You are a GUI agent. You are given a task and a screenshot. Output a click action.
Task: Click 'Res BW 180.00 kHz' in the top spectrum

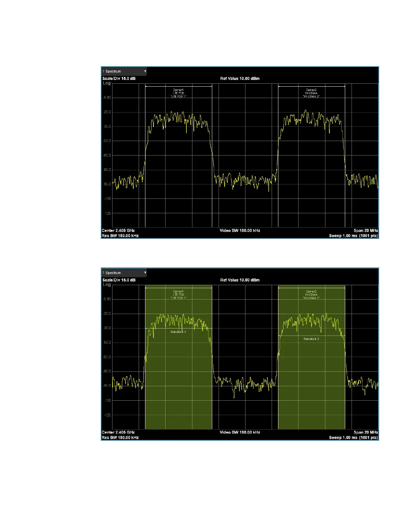120,236
